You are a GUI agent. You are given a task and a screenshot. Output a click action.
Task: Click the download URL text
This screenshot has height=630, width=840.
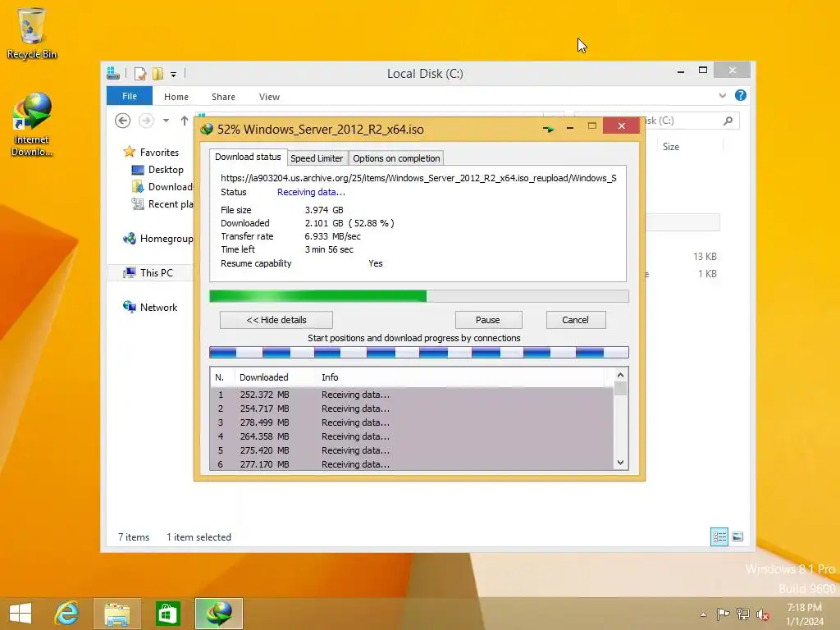pos(418,178)
